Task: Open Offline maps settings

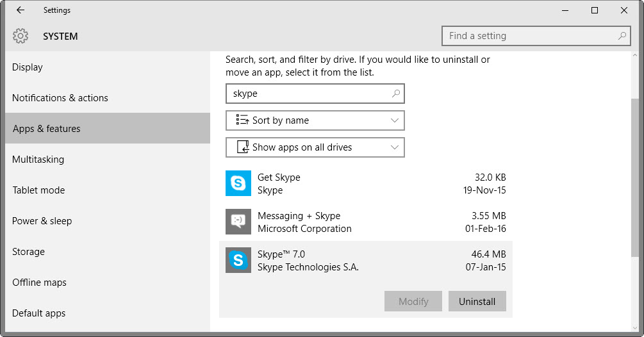Action: click(108, 283)
